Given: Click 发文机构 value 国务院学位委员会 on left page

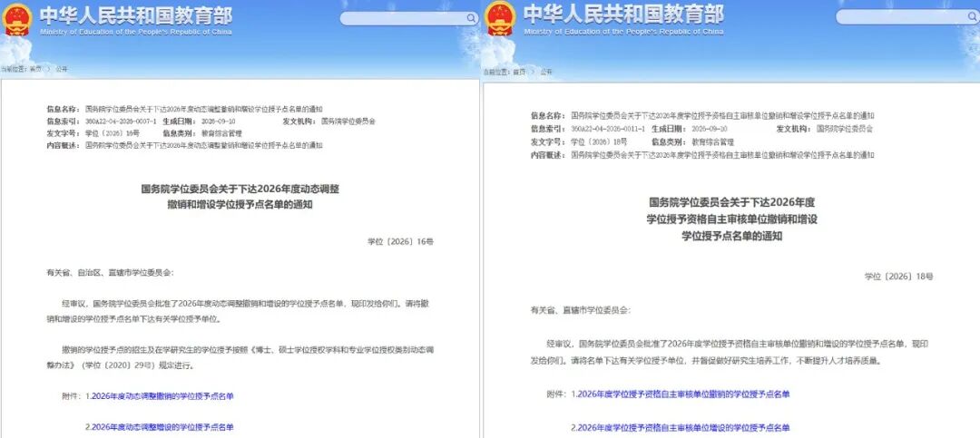Looking at the screenshot, I should click(x=348, y=122).
